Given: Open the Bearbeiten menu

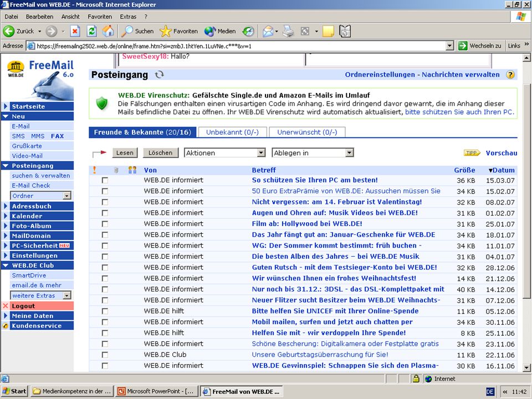Looking at the screenshot, I should [x=39, y=16].
